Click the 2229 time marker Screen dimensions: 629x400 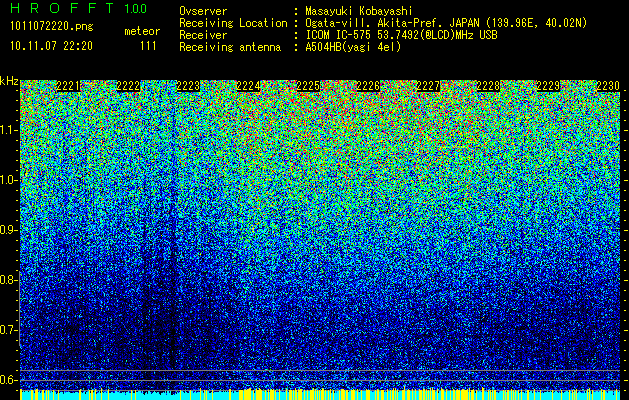pos(548,86)
